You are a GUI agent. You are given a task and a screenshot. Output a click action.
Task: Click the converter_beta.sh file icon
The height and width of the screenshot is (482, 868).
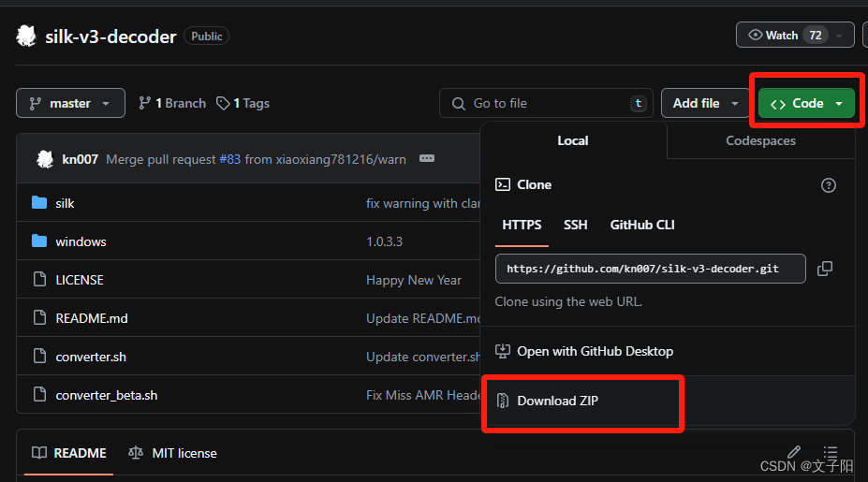39,394
